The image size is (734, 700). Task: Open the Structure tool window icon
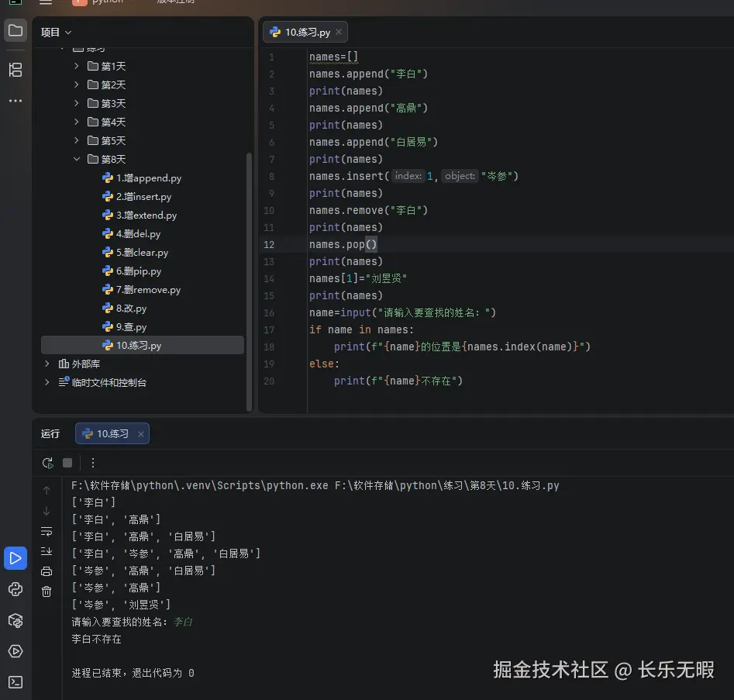tap(16, 70)
